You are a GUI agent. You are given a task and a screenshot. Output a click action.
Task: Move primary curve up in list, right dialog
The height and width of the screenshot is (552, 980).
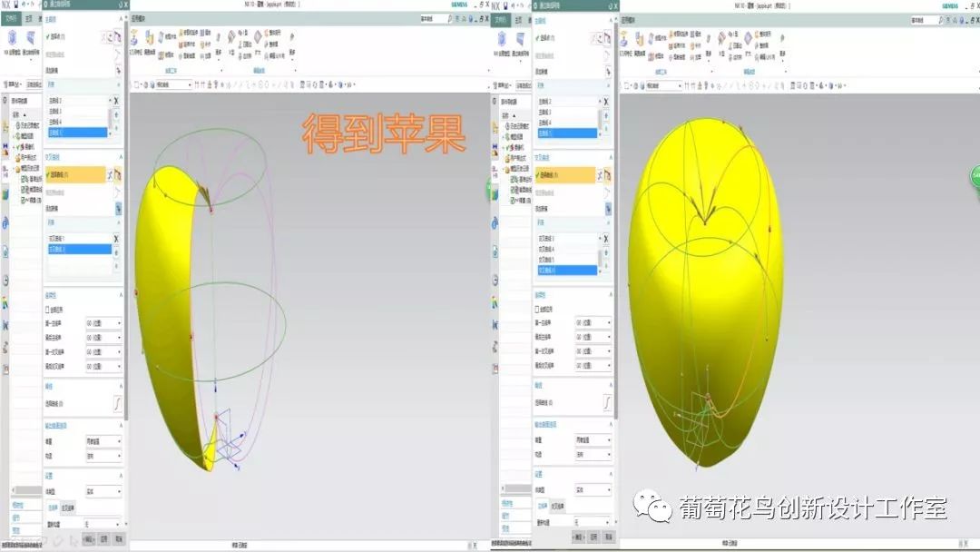coord(606,115)
